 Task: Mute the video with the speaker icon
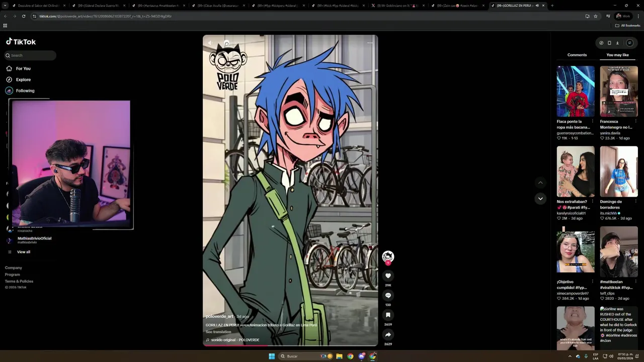(x=210, y=43)
